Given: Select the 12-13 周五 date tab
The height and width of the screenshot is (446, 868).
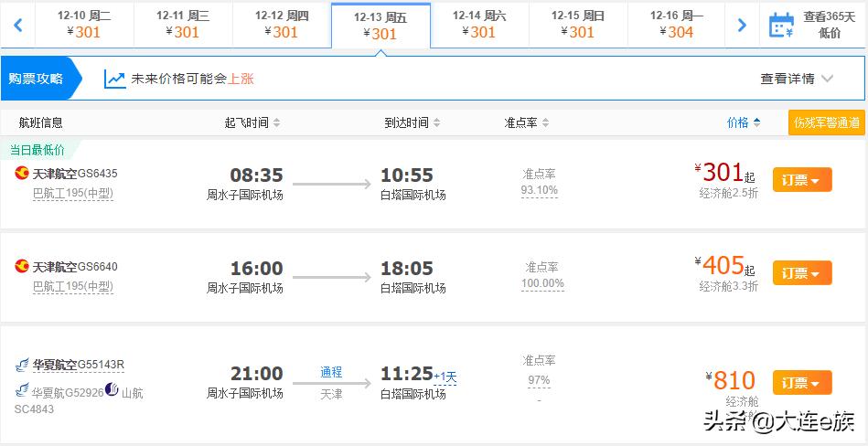Looking at the screenshot, I should (x=380, y=26).
